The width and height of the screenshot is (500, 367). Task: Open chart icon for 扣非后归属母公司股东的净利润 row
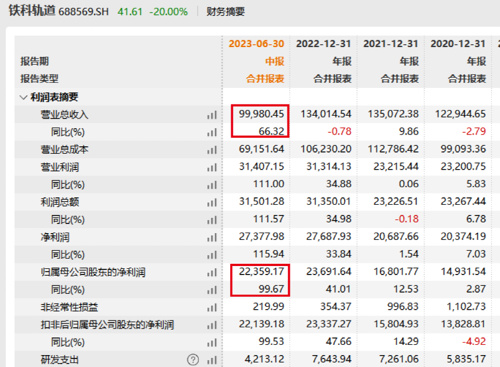212,325
